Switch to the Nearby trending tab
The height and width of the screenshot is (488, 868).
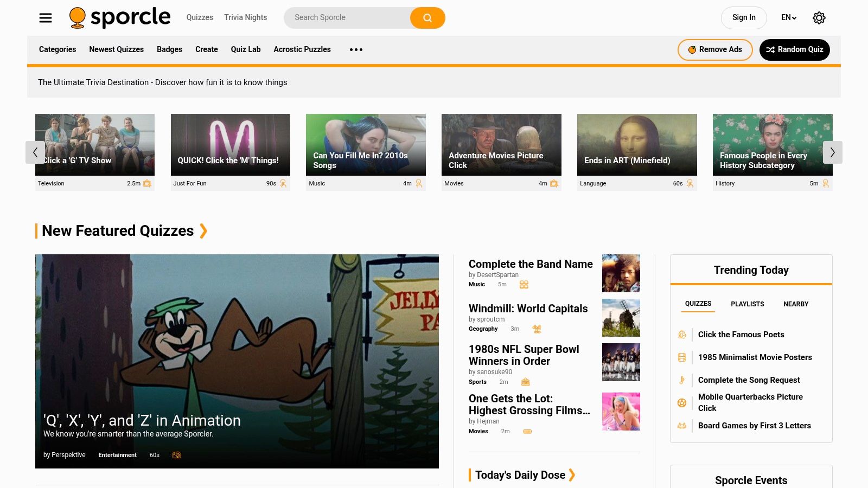tap(795, 304)
